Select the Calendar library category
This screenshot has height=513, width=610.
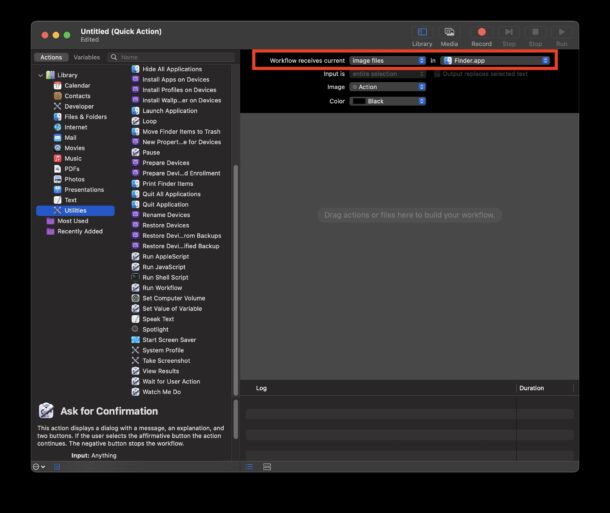(x=76, y=85)
